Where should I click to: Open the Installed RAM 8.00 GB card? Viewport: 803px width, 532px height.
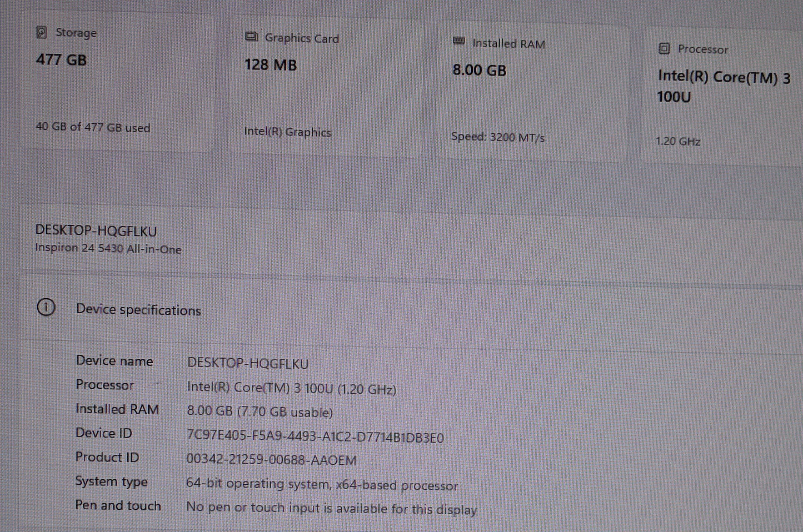click(x=532, y=92)
